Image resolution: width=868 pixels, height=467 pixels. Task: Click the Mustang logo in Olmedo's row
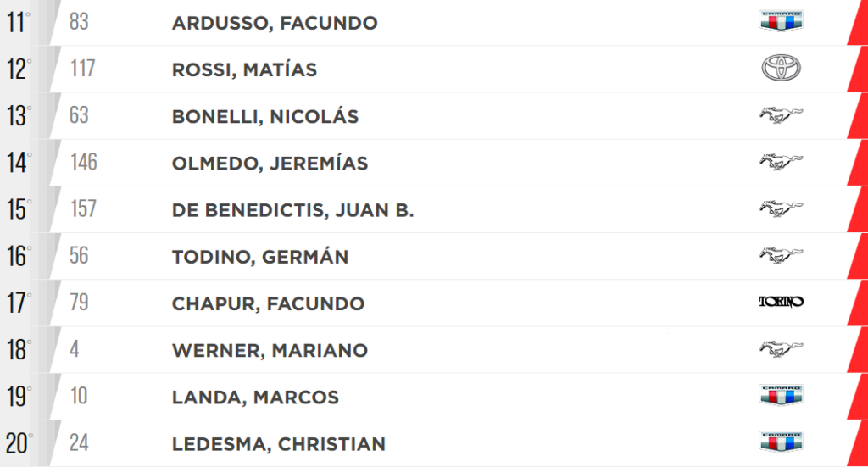[x=781, y=162]
